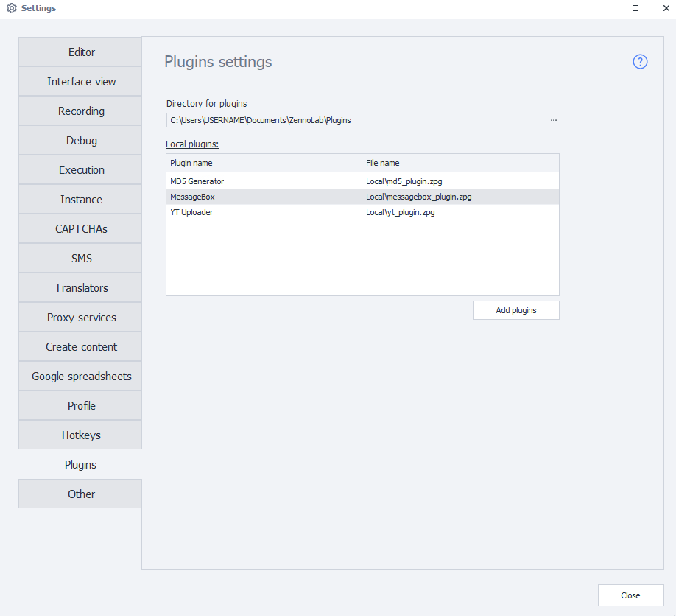This screenshot has width=676, height=616.
Task: Open Google spreadsheets tab
Action: click(81, 377)
